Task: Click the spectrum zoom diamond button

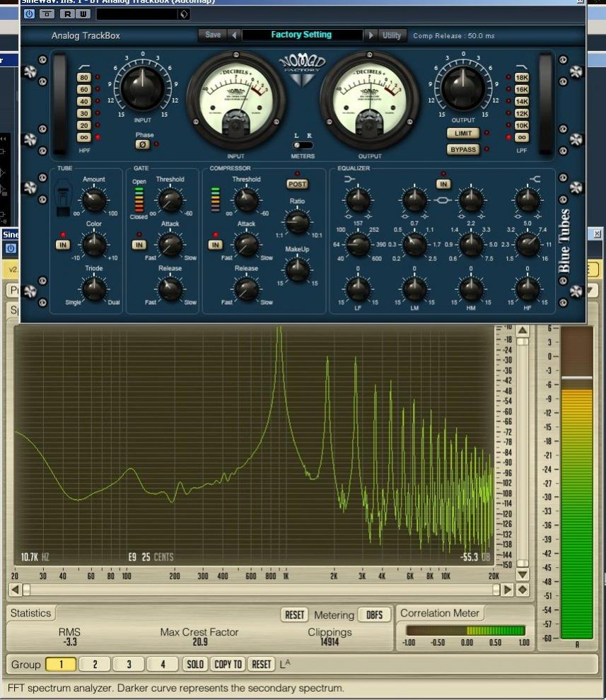Action: pyautogui.click(x=523, y=590)
